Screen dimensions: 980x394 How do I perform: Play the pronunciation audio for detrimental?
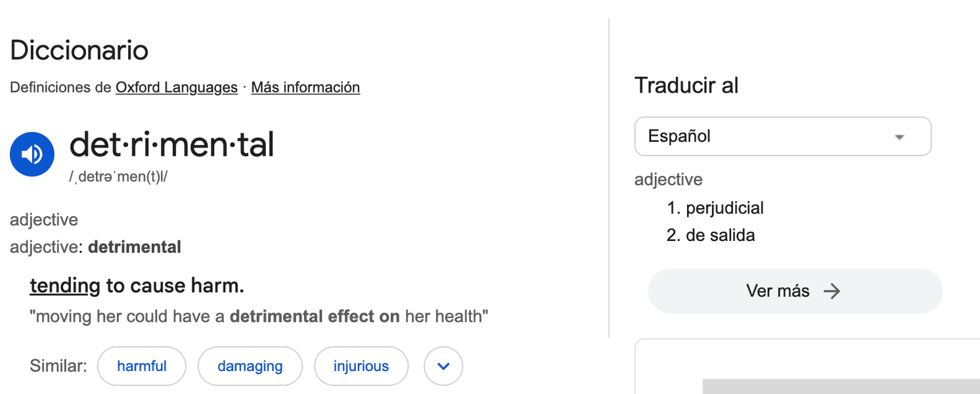32,154
